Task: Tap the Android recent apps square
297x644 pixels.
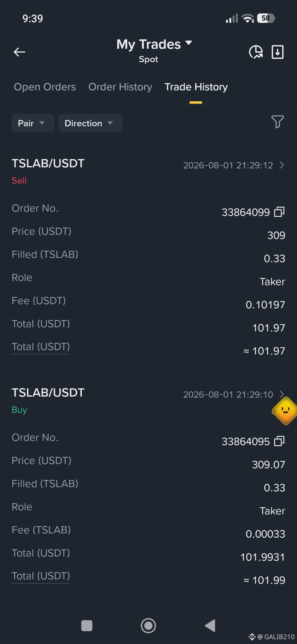Action: 87,626
